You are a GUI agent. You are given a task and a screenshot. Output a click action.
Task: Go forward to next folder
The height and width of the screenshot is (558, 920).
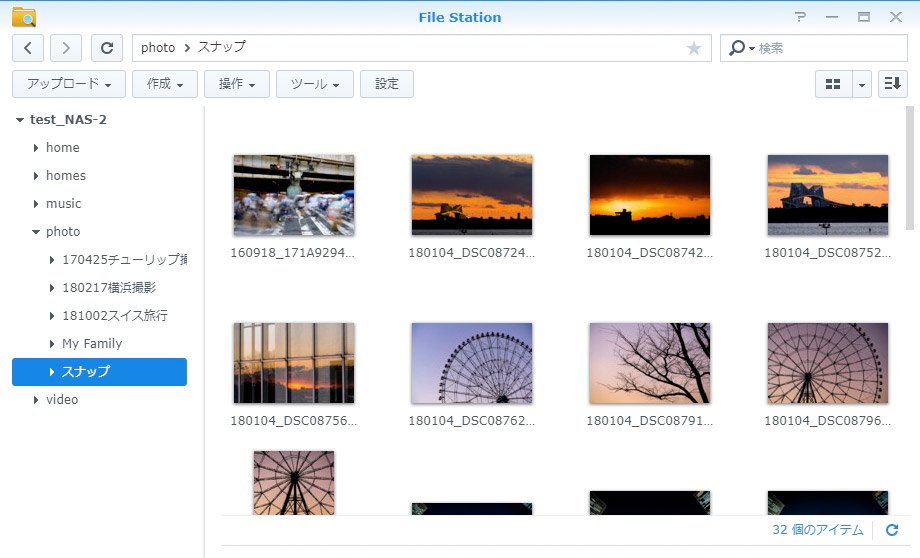pos(66,48)
